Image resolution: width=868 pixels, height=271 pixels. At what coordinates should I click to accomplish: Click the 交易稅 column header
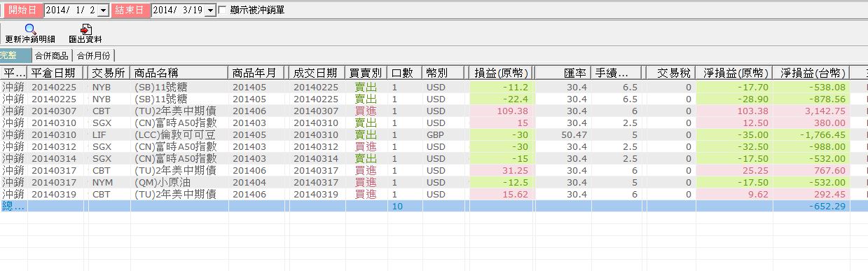[670, 73]
